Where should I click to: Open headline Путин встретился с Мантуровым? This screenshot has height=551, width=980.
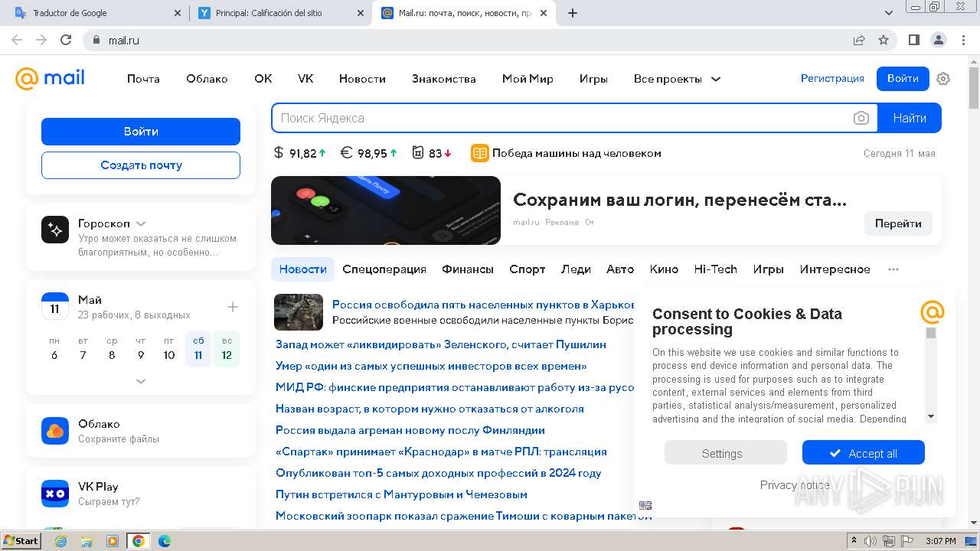click(x=401, y=494)
